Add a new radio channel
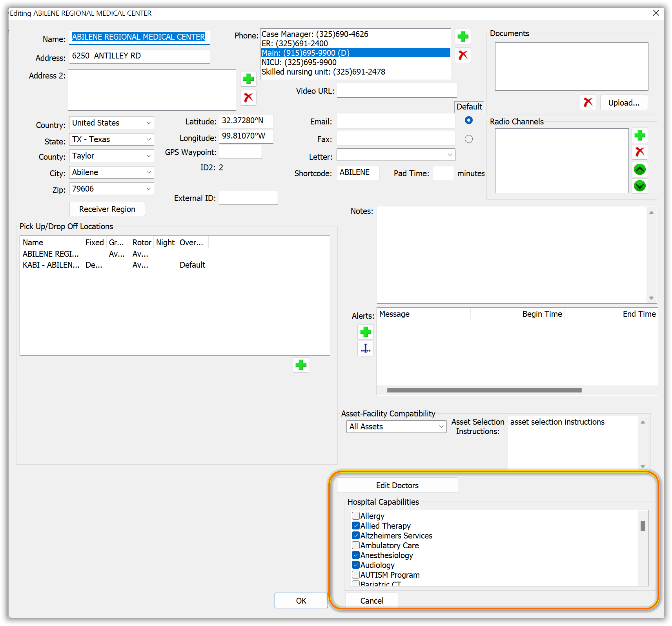Viewport: 672px width, 626px height. [x=640, y=135]
